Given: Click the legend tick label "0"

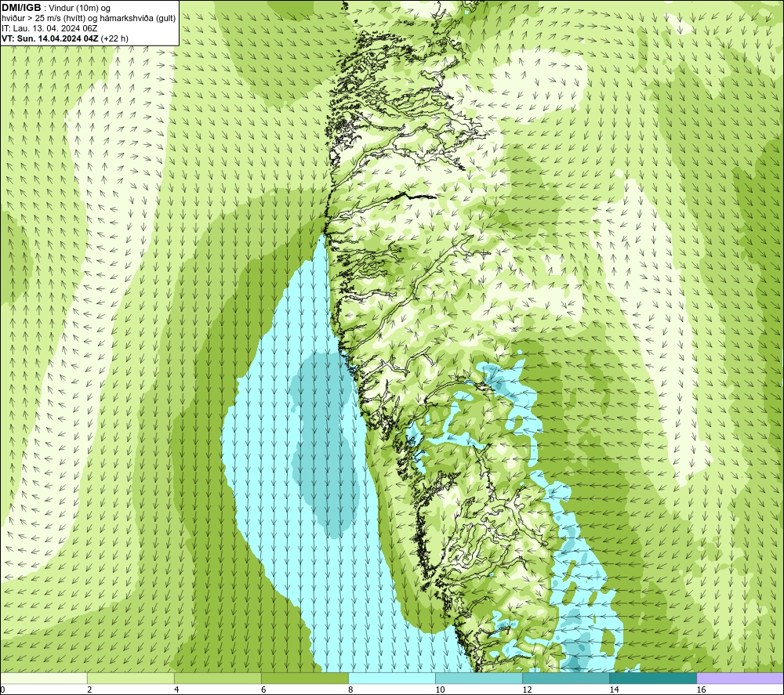Looking at the screenshot, I should 3,690.
